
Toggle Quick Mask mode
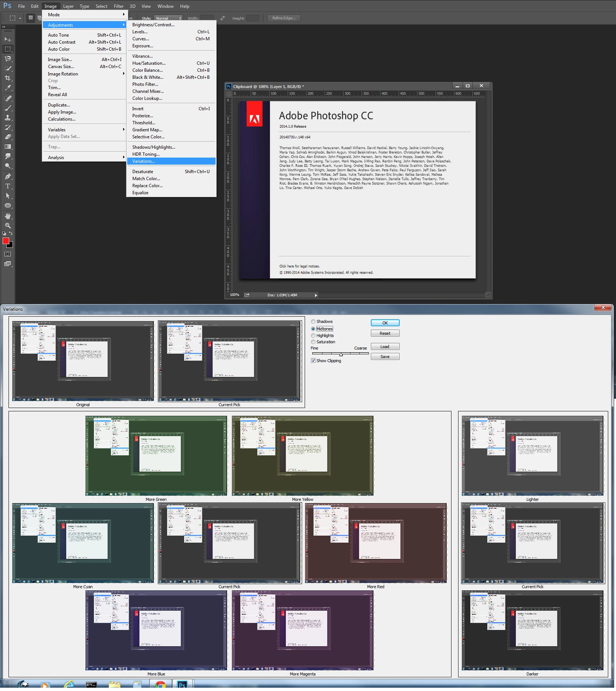(x=7, y=254)
